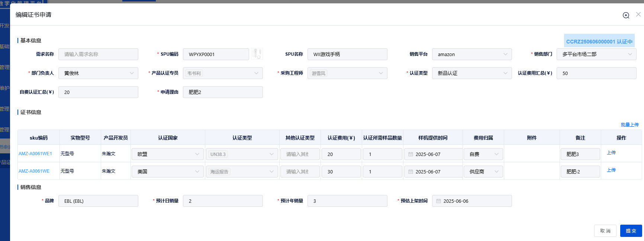Click the 提交 submit button

pyautogui.click(x=631, y=231)
